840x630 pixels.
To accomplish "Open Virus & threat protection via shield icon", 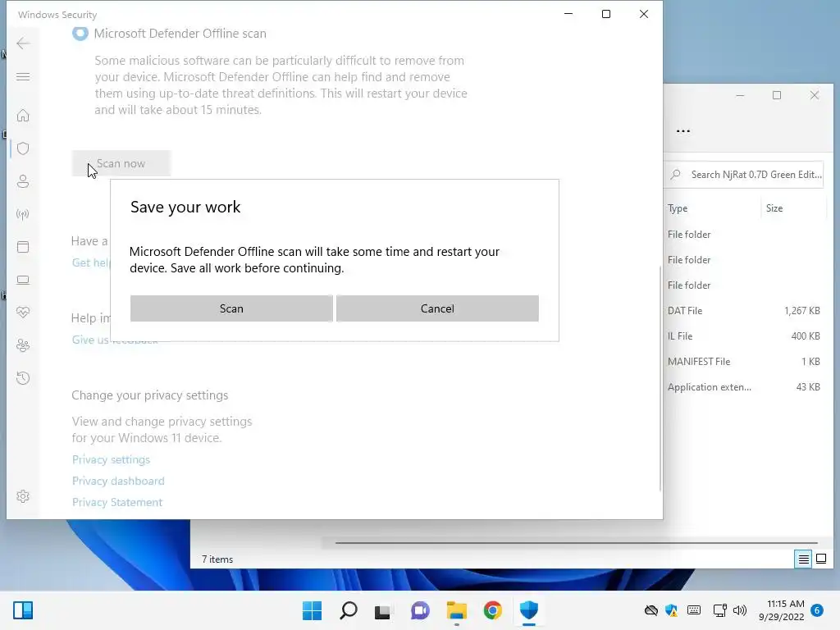I will pyautogui.click(x=23, y=148).
